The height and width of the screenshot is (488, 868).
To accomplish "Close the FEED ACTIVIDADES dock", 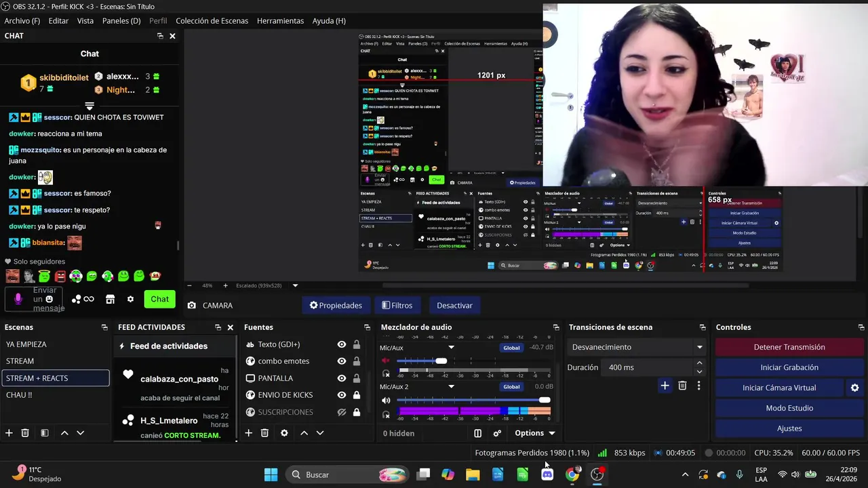I will (230, 327).
